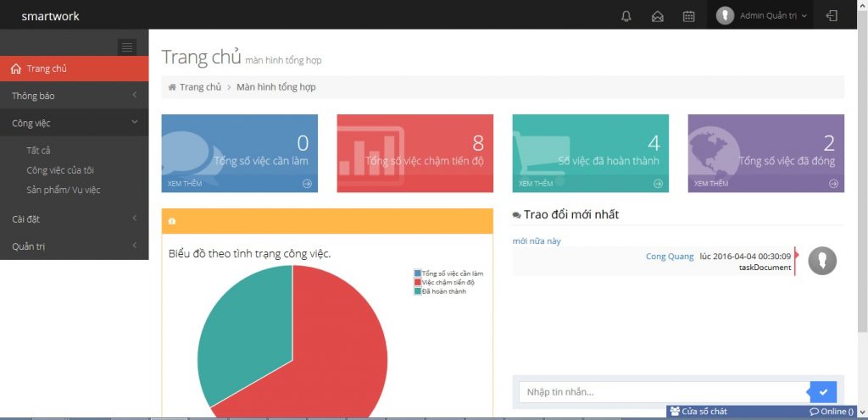Image resolution: width=868 pixels, height=420 pixels.
Task: Click the Nhập tin nhắn message input field
Action: [x=665, y=392]
